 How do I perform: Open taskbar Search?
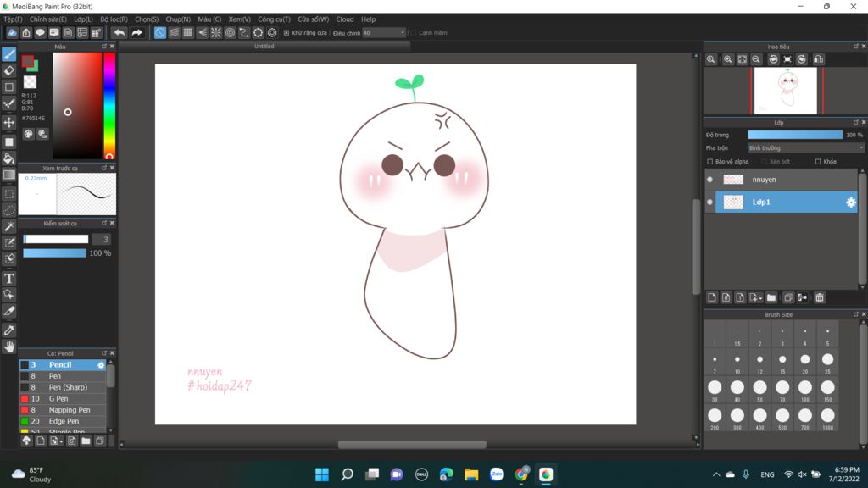347,474
